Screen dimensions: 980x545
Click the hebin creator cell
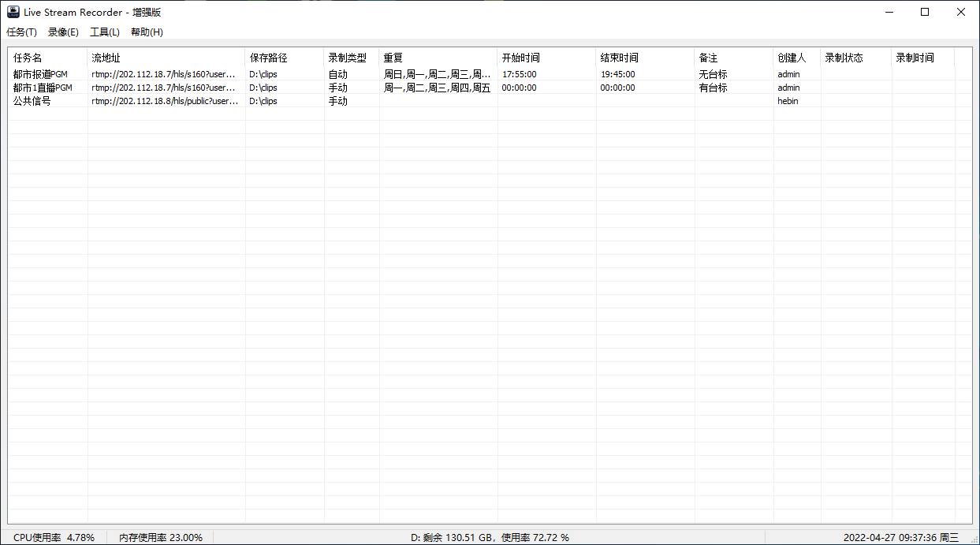point(788,101)
